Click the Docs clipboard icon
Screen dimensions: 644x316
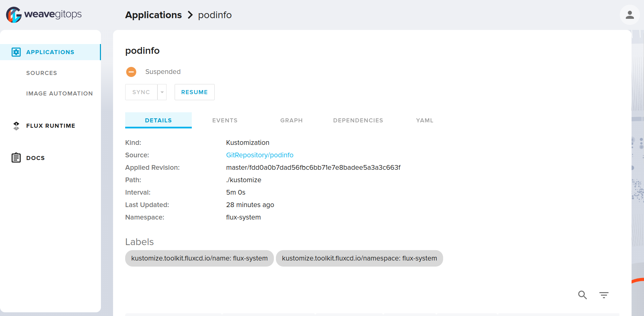[16, 158]
